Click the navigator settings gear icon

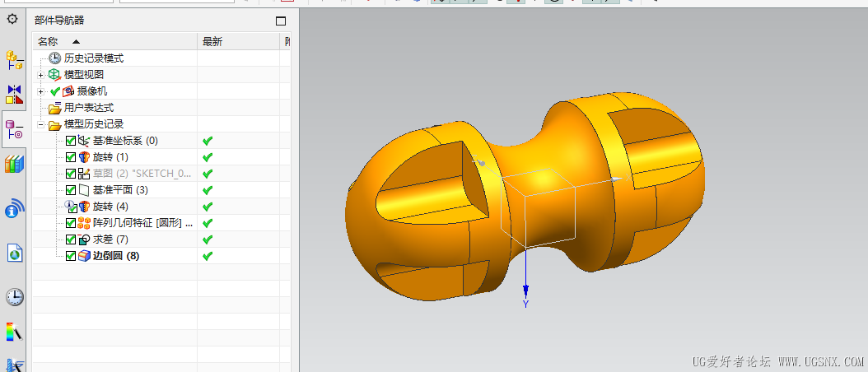click(12, 20)
